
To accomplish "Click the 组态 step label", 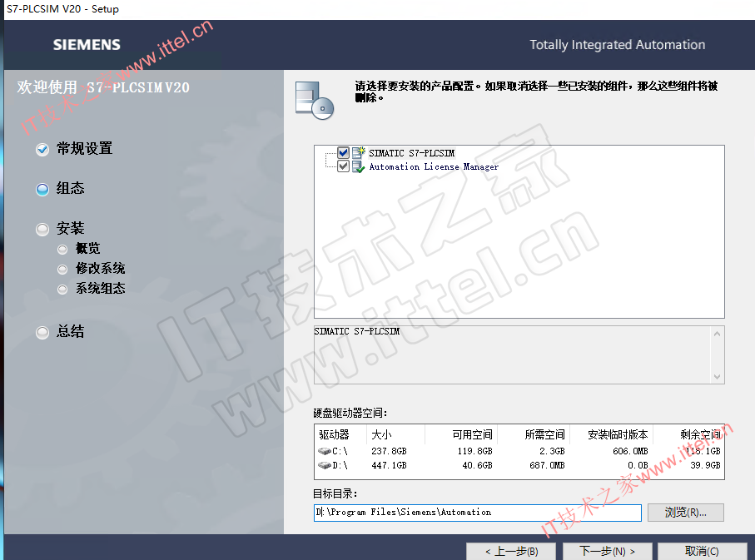I will click(70, 188).
